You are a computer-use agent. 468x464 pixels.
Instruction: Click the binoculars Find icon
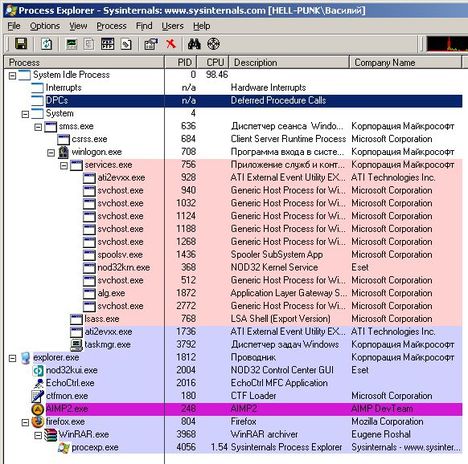(x=194, y=44)
